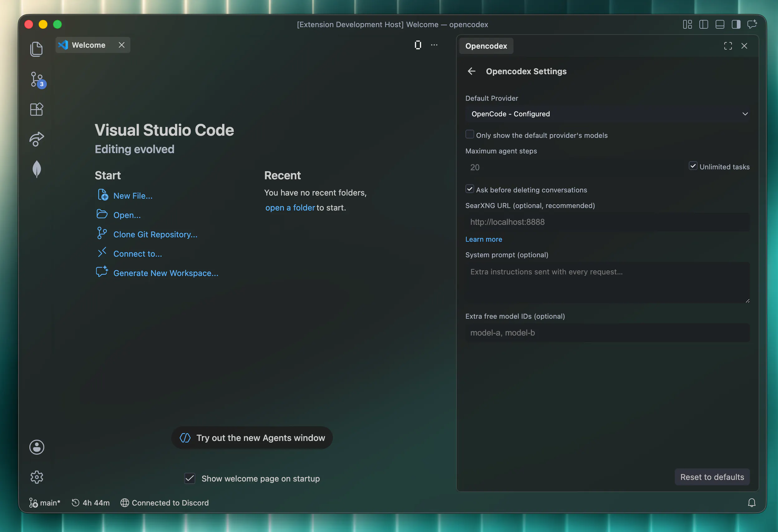Image resolution: width=778 pixels, height=532 pixels.
Task: Uncheck Show welcome page on startup
Action: click(x=190, y=478)
